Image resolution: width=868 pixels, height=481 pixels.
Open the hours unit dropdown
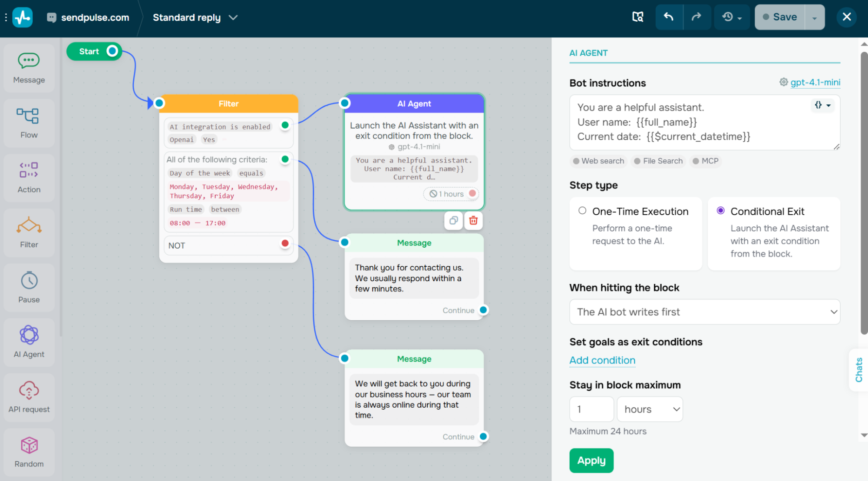[x=650, y=409]
